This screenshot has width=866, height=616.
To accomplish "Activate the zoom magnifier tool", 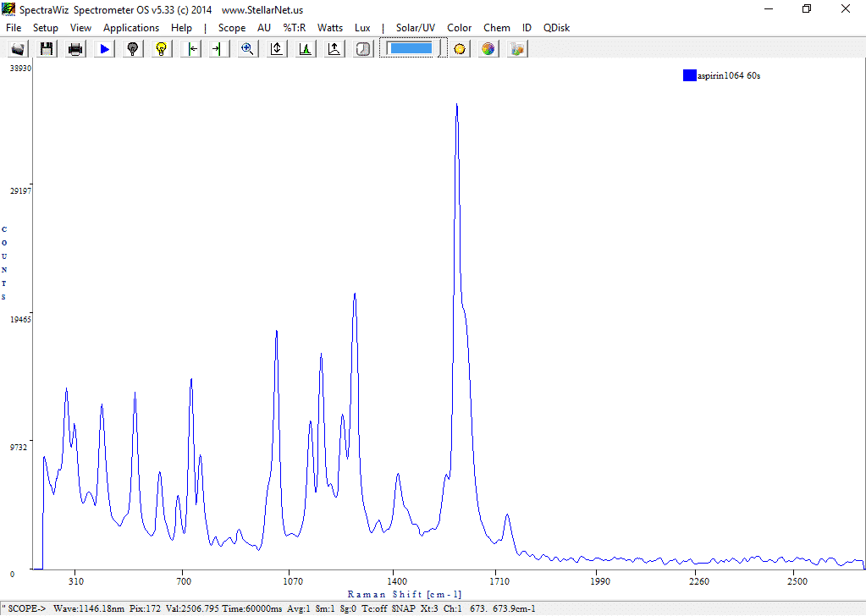I will (248, 48).
